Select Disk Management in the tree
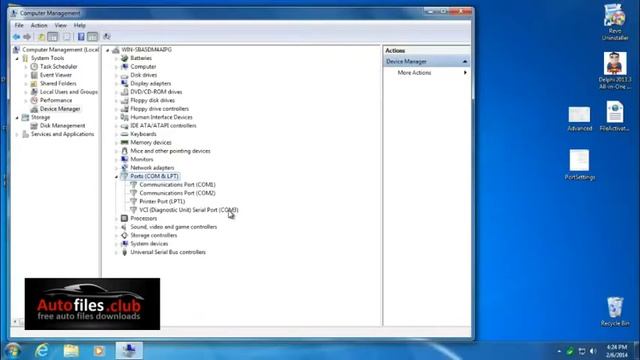640x360 pixels. pos(62,126)
